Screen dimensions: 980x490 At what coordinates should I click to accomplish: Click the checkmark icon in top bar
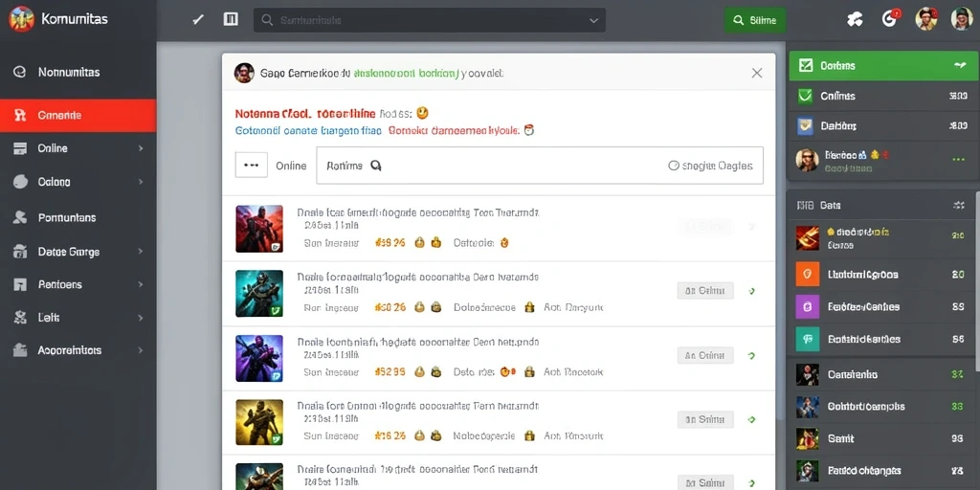click(198, 19)
